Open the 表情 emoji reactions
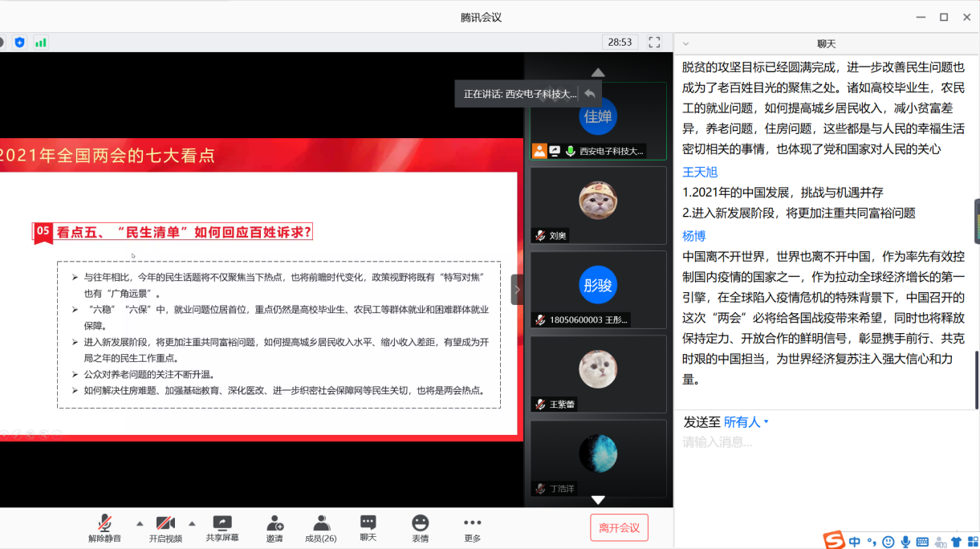Viewport: 980px width, 549px height. [x=420, y=528]
